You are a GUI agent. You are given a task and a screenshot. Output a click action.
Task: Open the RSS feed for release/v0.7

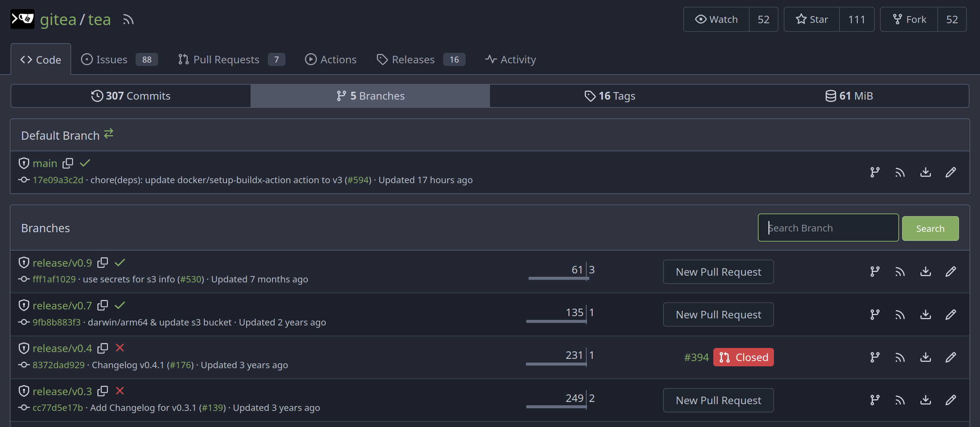(900, 315)
